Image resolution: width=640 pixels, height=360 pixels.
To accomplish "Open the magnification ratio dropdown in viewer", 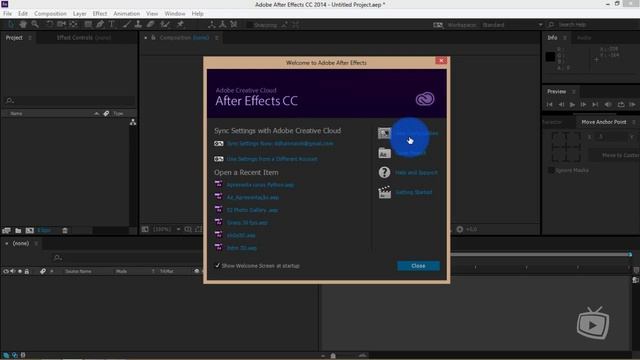I will (167, 229).
